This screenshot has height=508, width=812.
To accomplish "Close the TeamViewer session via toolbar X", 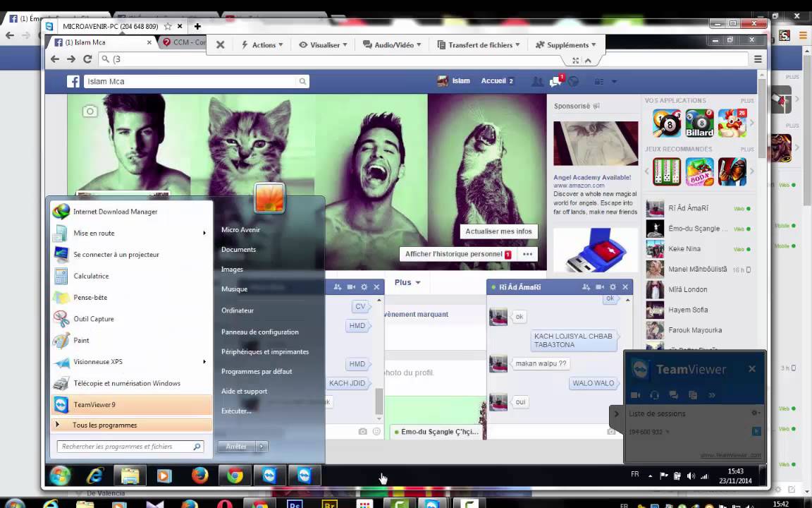I will [220, 45].
